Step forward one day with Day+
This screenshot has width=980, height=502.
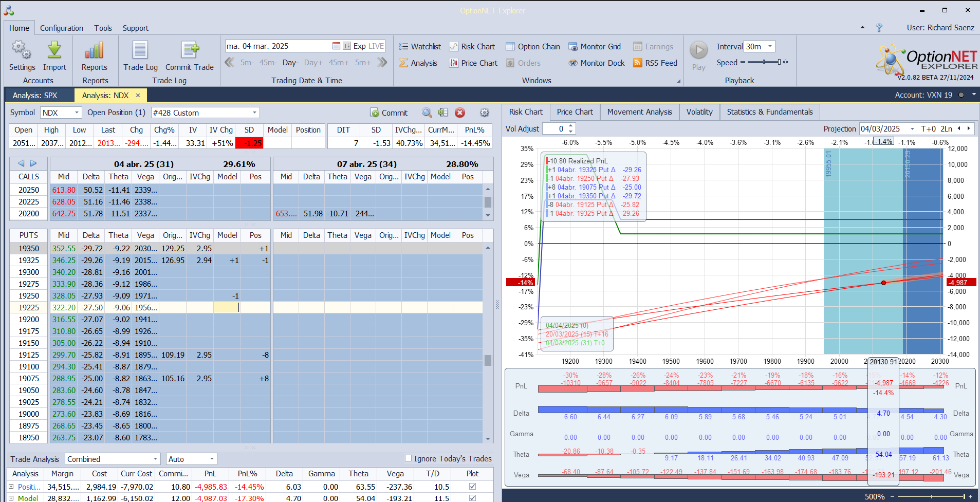coord(313,63)
